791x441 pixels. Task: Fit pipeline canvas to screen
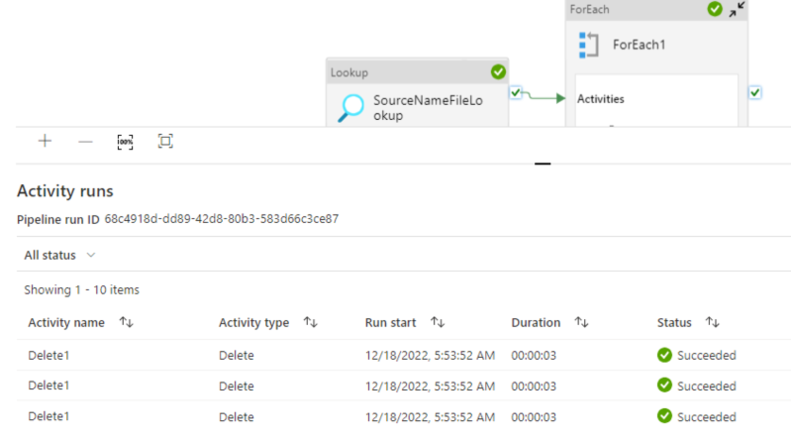pyautogui.click(x=165, y=141)
